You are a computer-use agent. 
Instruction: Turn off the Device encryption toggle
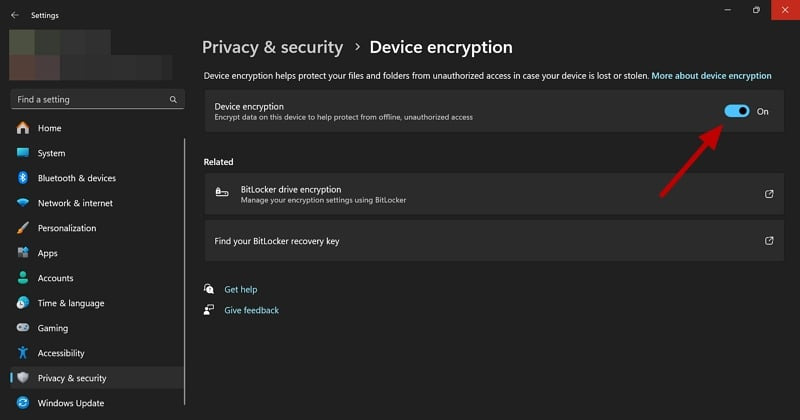click(x=737, y=111)
